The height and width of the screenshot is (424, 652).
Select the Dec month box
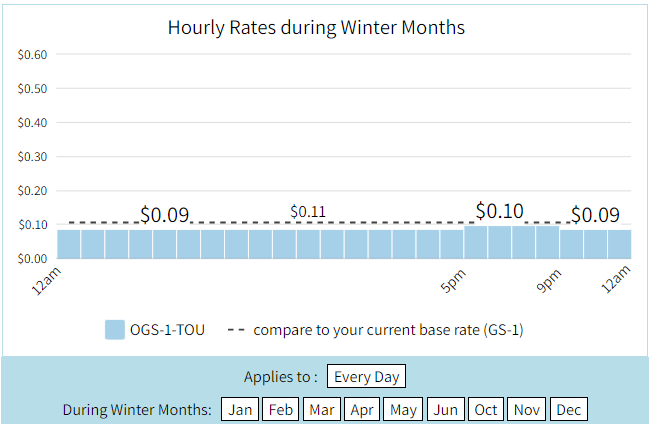[x=569, y=409]
